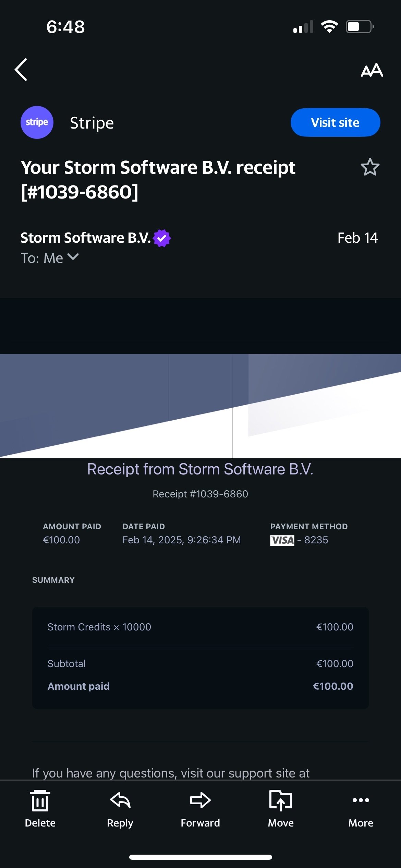
Task: Select the email subject line
Action: point(158,180)
